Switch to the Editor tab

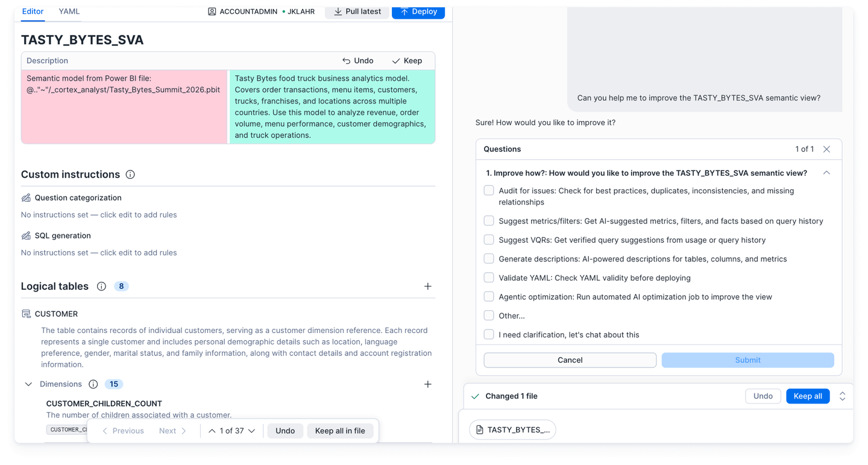(33, 11)
